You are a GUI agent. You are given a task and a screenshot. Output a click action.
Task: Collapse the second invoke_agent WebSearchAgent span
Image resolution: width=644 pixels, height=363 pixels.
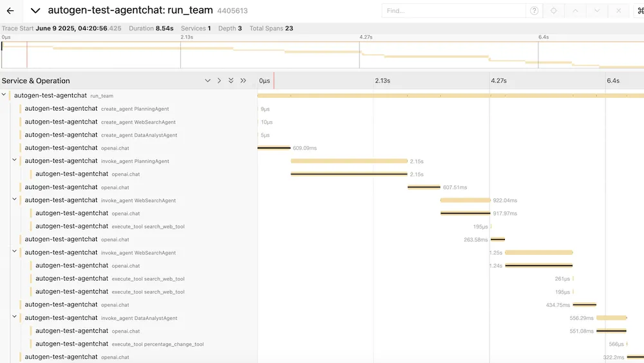14,252
